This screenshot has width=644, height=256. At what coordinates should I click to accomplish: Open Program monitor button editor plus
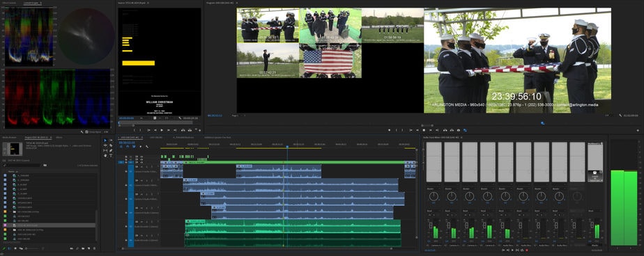(x=638, y=130)
